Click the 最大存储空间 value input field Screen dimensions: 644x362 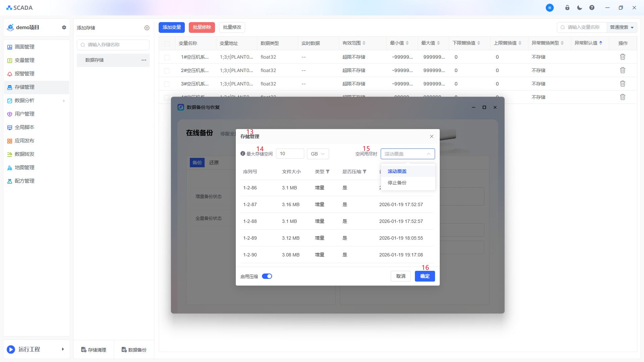click(x=290, y=154)
